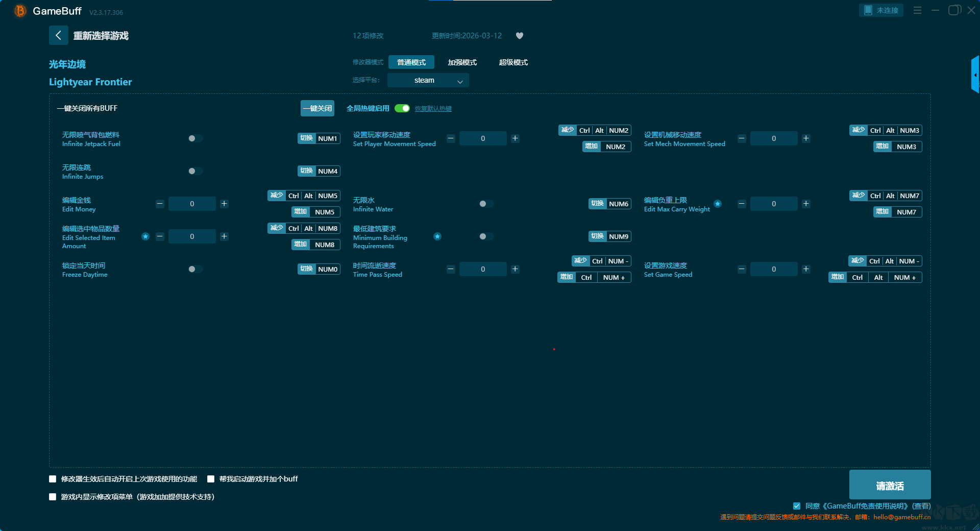Viewport: 980px width, 531px height.
Task: Disable the global hotkey toggle
Action: coord(402,108)
